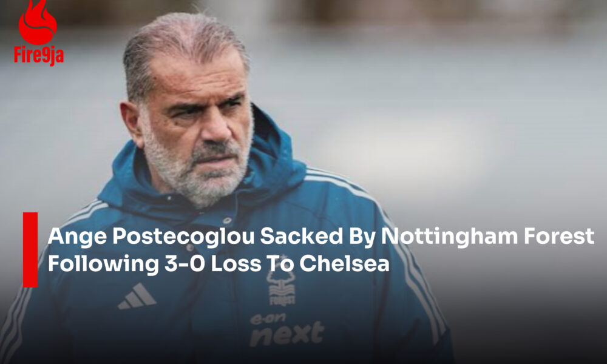607x364 pixels.
Task: Click the Adidas logo on the jacket
Action: click(x=137, y=297)
